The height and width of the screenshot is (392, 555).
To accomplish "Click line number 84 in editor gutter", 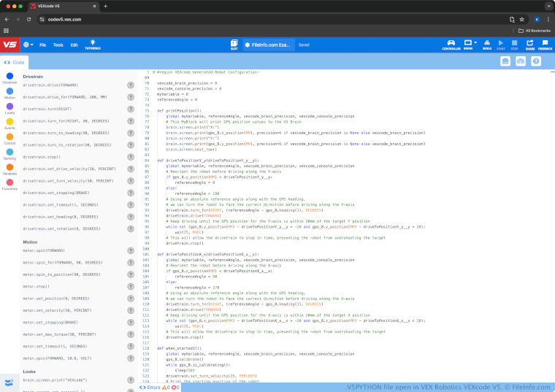I will (x=147, y=161).
